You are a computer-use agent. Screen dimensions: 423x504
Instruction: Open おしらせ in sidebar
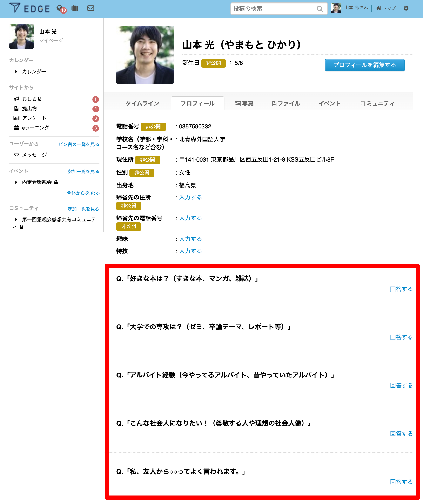point(32,99)
